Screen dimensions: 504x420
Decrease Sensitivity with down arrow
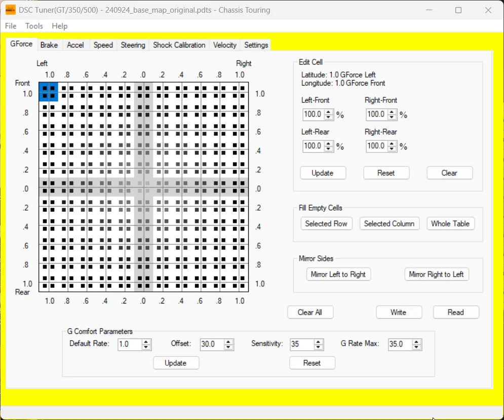(x=318, y=347)
